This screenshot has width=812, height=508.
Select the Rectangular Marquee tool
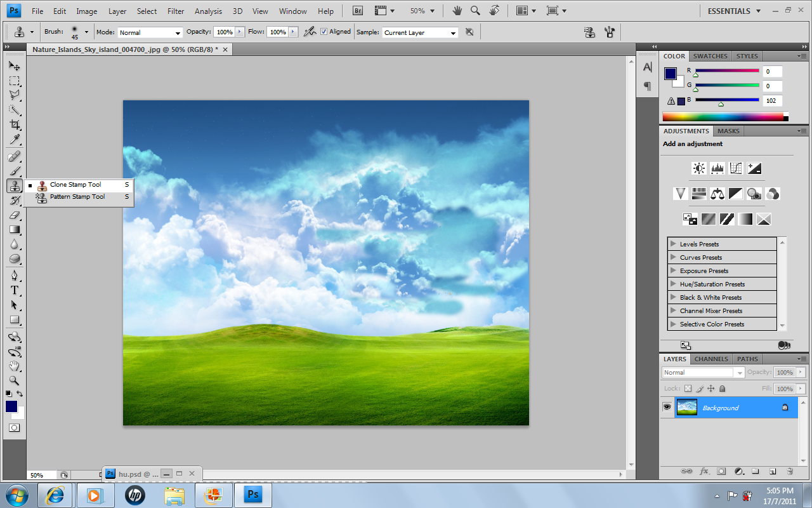click(14, 81)
